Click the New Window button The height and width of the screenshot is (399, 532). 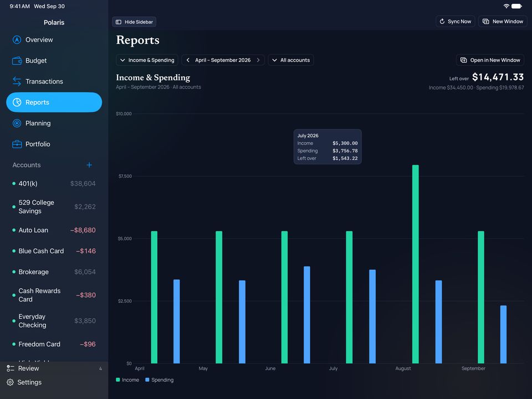pos(503,22)
